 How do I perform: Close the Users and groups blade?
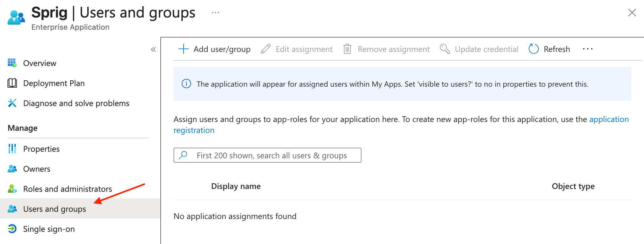click(x=632, y=13)
